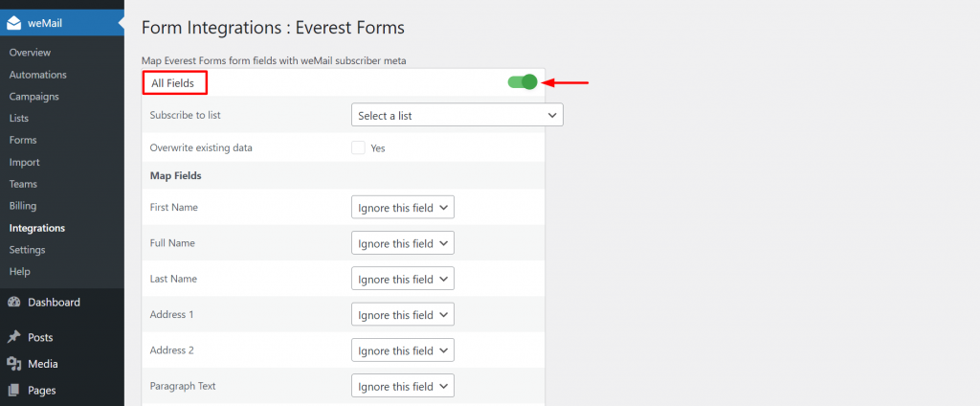The height and width of the screenshot is (406, 980).
Task: Open the Address 1 mapping dropdown
Action: [403, 314]
